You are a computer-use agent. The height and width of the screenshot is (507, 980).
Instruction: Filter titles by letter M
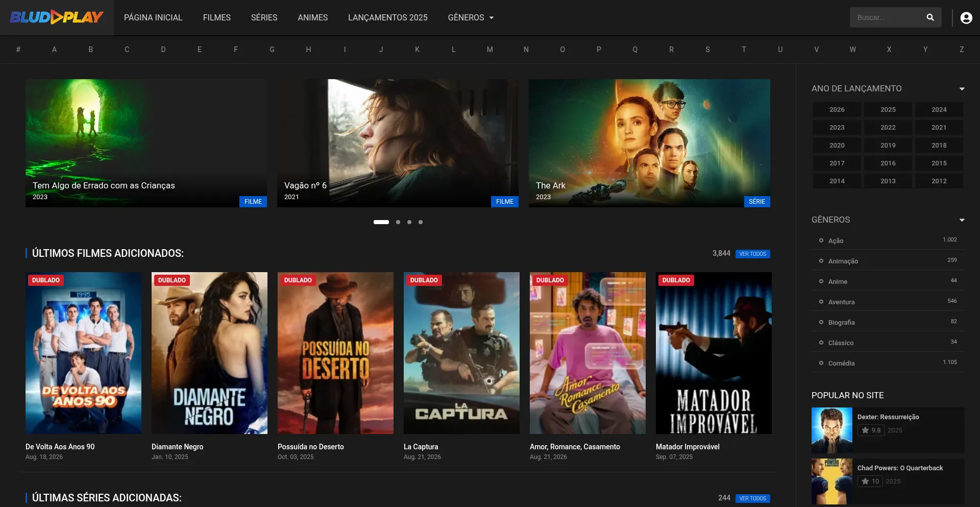[490, 50]
